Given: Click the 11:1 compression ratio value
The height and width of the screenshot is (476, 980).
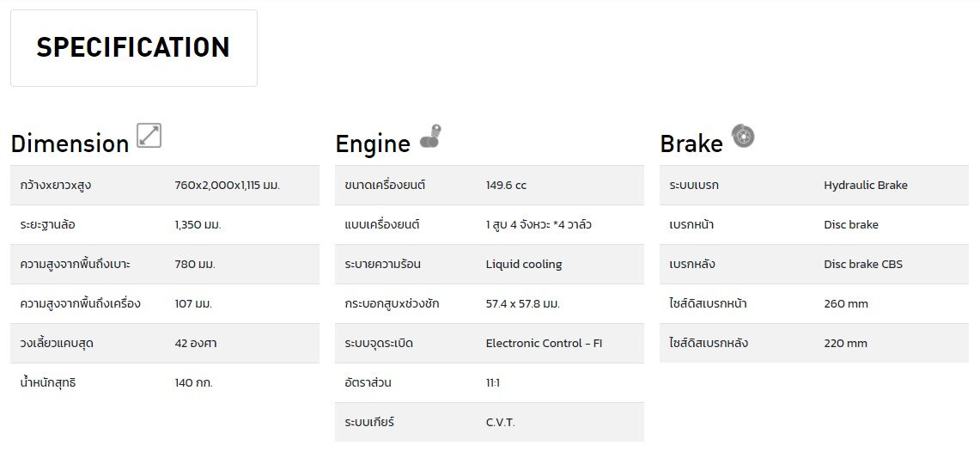Looking at the screenshot, I should click(x=494, y=383).
